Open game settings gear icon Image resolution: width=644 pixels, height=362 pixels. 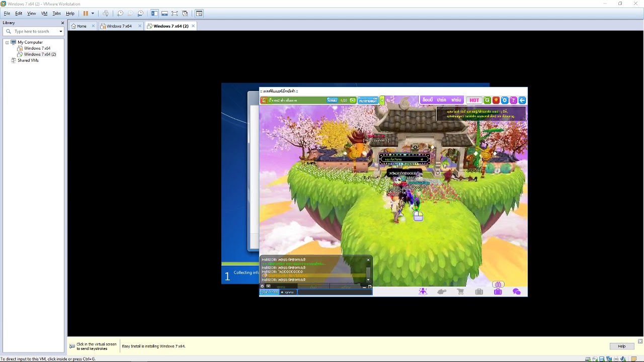click(x=505, y=100)
